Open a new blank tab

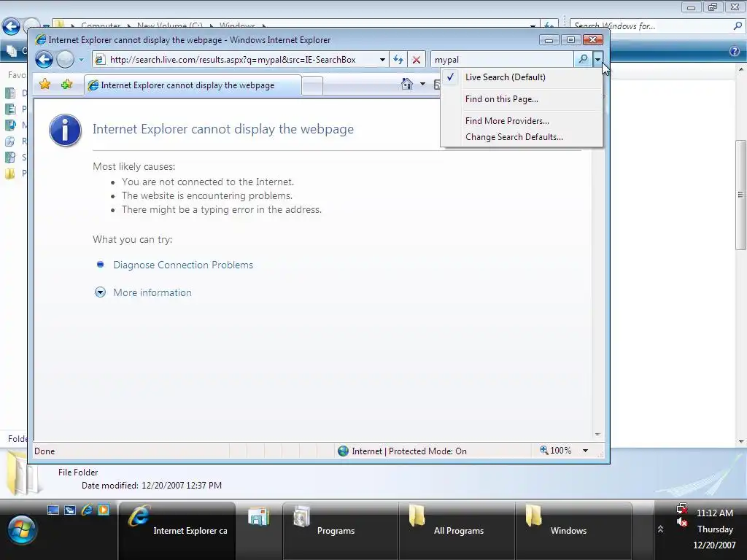point(312,86)
